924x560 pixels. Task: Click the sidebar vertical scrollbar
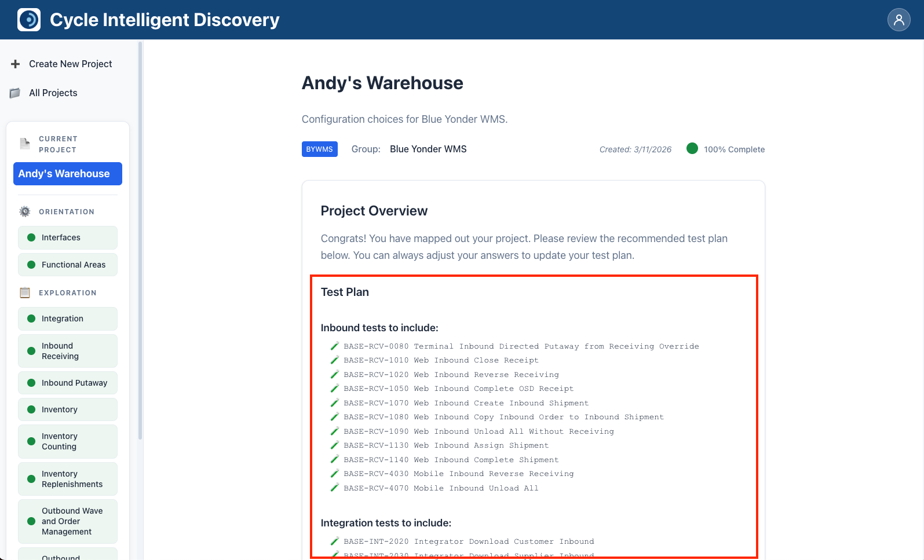pyautogui.click(x=140, y=240)
